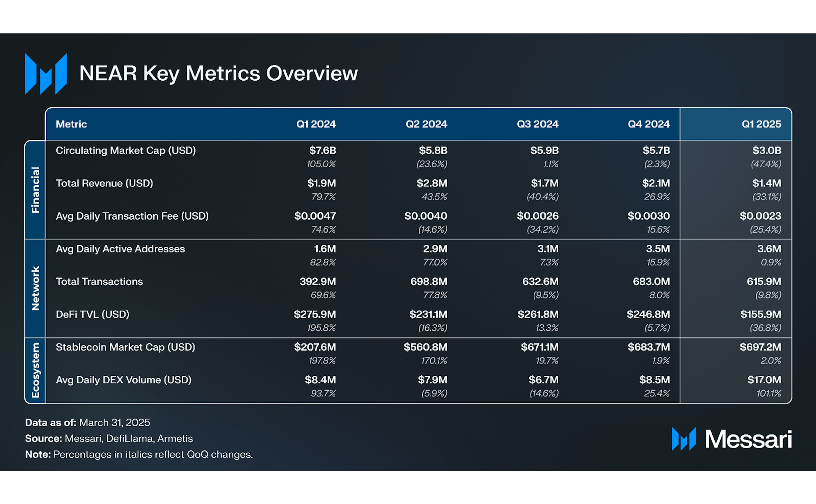Click the 615.9M total transactions value
Viewport: 816px width, 504px height.
coord(764,281)
